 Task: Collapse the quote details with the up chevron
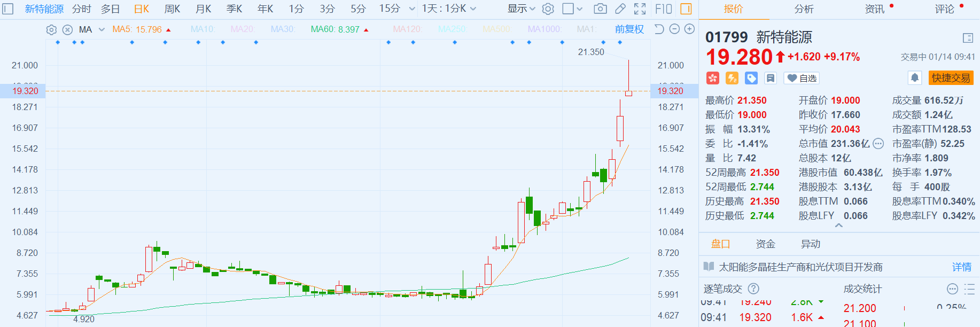(839, 225)
